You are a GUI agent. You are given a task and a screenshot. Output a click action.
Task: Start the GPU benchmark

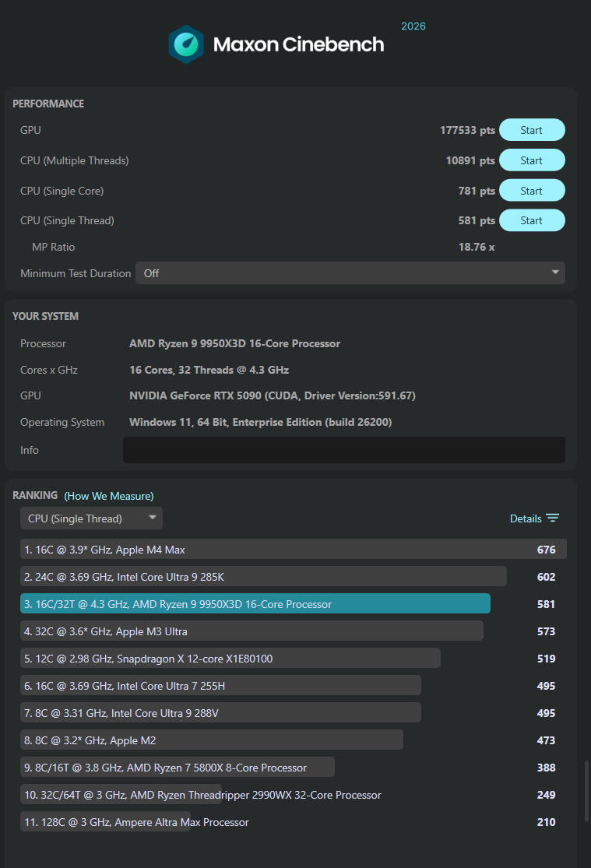532,130
